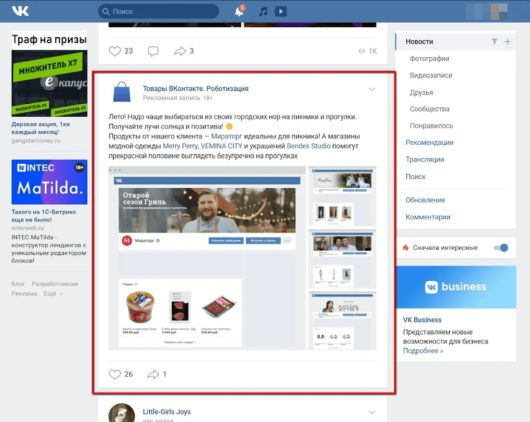Open the Рекомендации section
530x422 pixels.
(429, 142)
